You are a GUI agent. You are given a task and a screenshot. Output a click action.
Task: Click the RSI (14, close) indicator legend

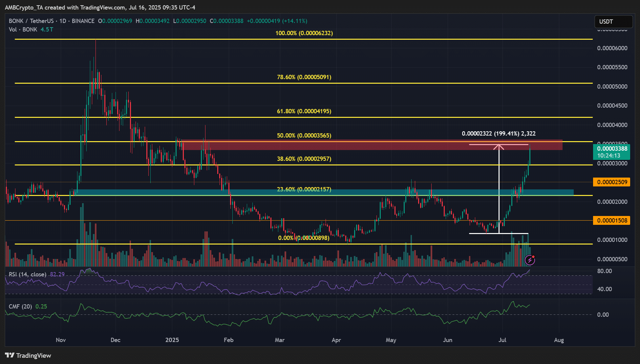[28, 274]
